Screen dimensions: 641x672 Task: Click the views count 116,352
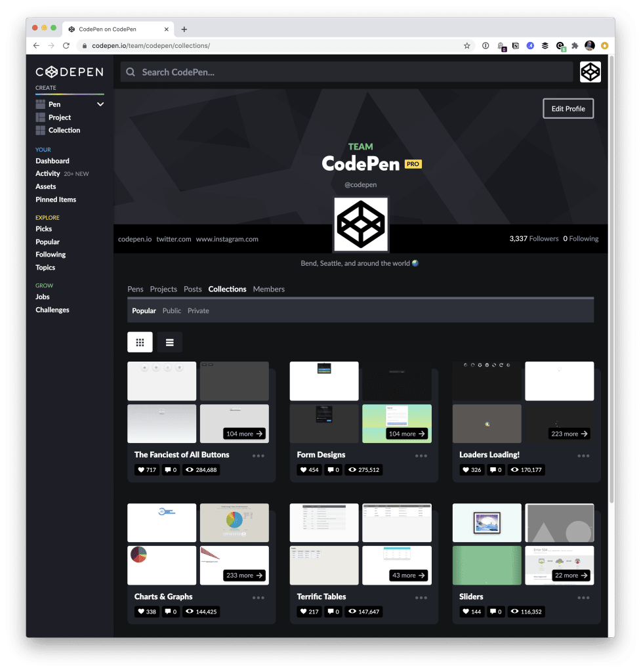coord(526,612)
